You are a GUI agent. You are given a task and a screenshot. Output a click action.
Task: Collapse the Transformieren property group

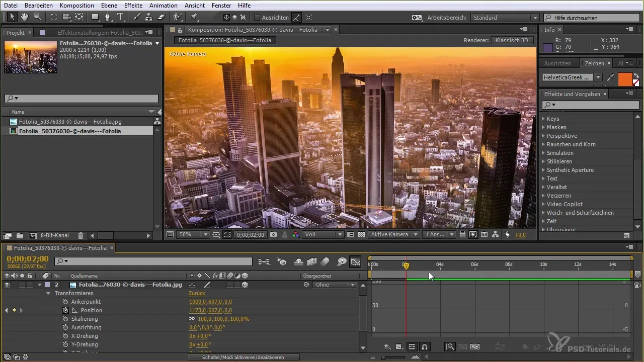click(49, 293)
